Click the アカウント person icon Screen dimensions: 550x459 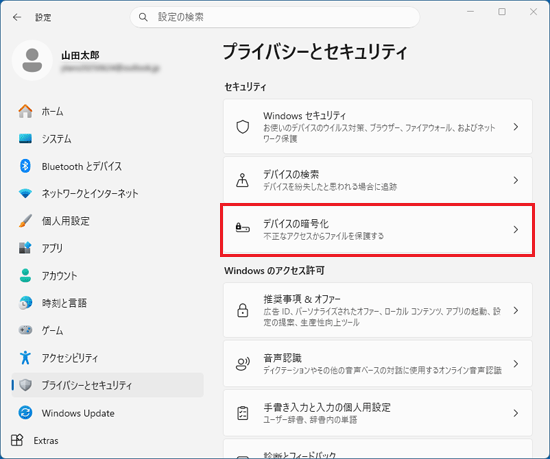tap(25, 275)
